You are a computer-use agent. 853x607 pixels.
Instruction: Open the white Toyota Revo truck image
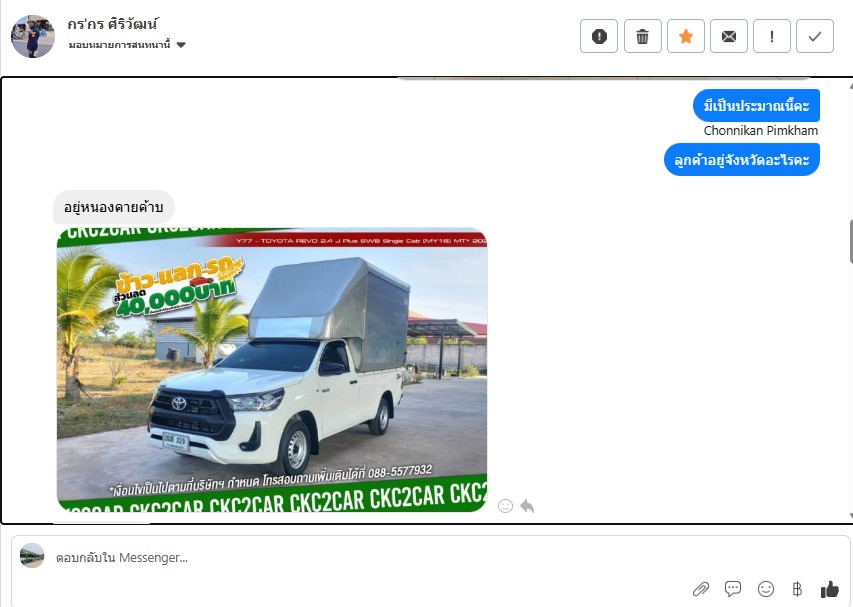pos(272,370)
